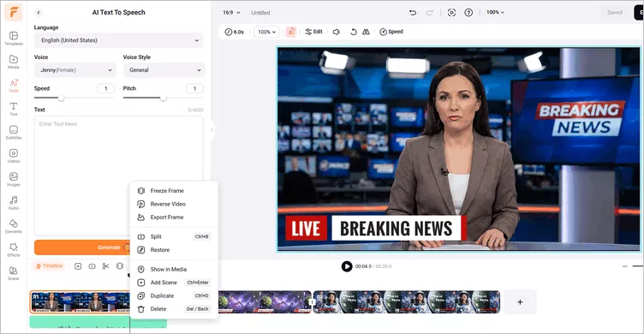This screenshot has width=644, height=334.
Task: Select the first news anchor scene clip
Action: pos(80,302)
